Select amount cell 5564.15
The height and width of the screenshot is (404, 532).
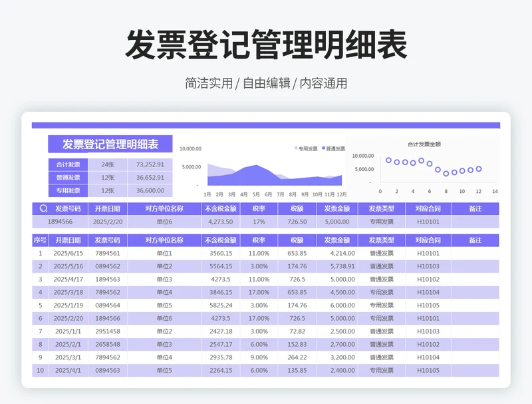click(221, 266)
